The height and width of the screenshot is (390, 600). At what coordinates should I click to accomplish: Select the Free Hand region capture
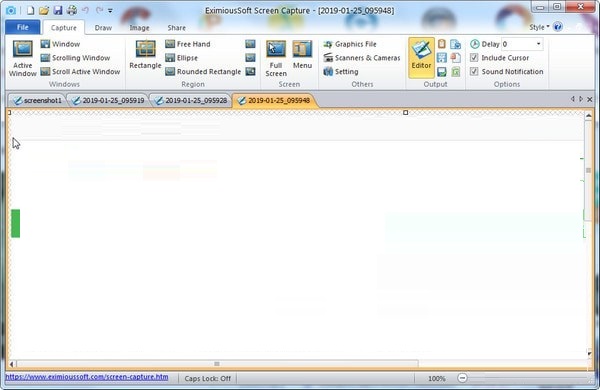pos(188,44)
